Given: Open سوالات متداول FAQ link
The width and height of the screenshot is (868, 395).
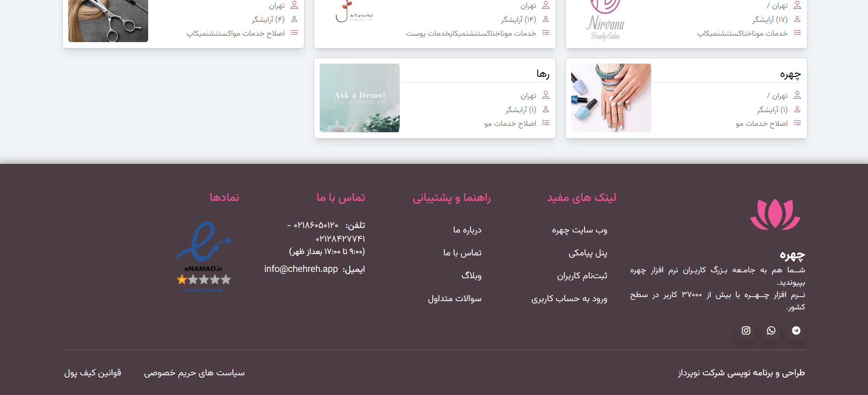Looking at the screenshot, I should 455,298.
